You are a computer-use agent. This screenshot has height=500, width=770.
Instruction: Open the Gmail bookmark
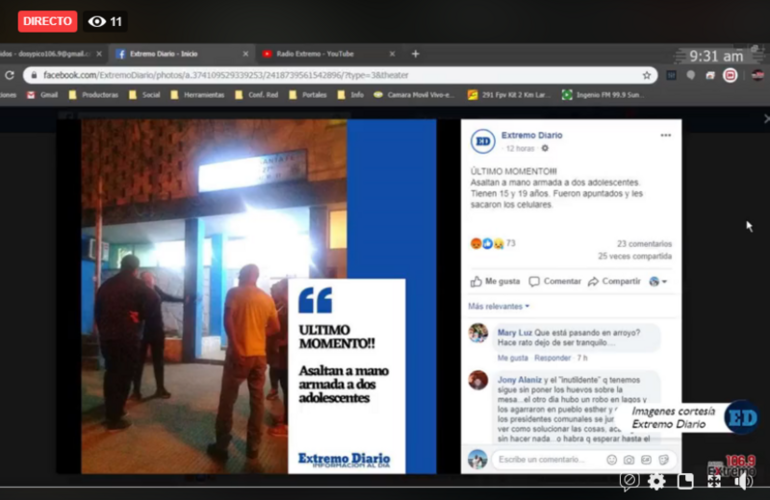pos(42,95)
